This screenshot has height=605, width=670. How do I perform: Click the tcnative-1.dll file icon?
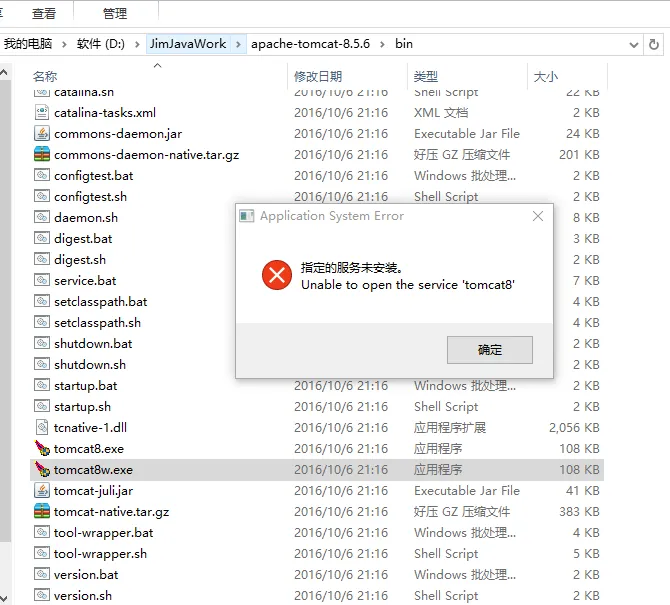point(41,427)
